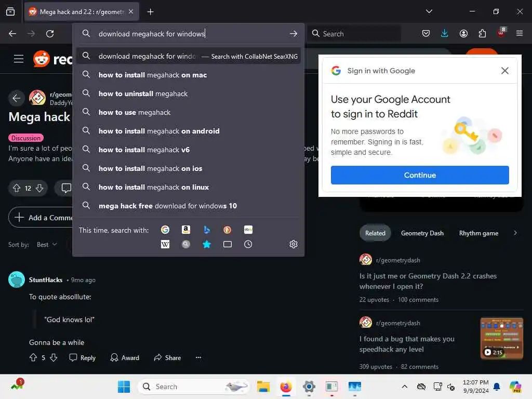Click the Go arrow in address bar

[x=294, y=34]
